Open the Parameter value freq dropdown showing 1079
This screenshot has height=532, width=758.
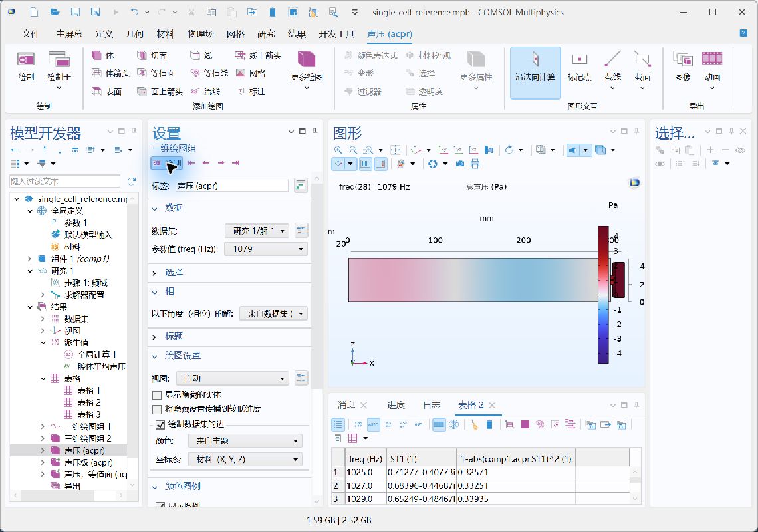266,249
